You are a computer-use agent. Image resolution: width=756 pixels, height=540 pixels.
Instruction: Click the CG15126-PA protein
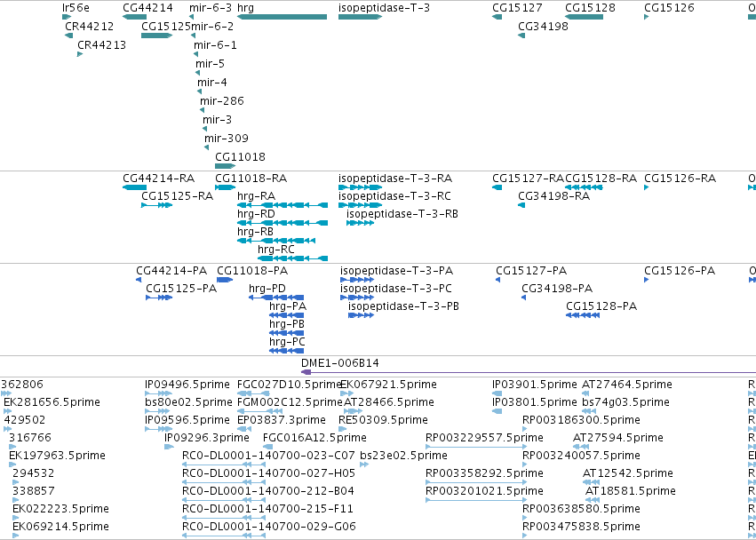click(x=647, y=280)
